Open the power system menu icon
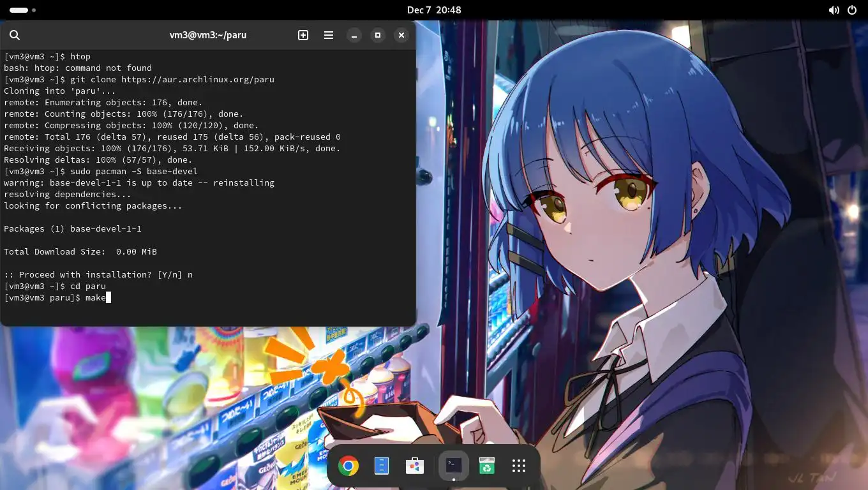Viewport: 868px width, 490px height. [852, 10]
